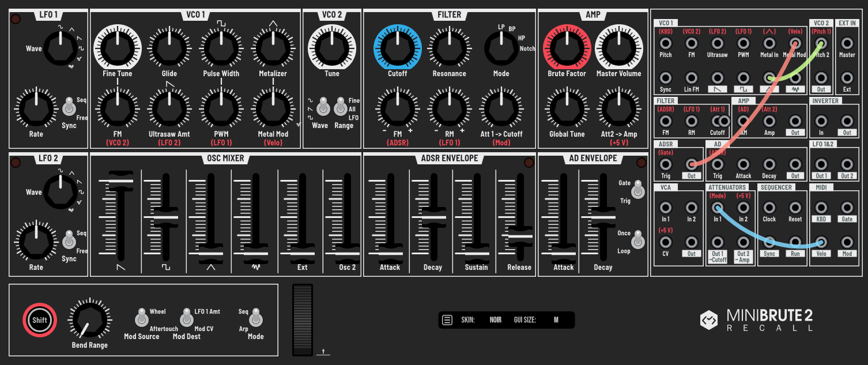Click the Sequencer Reset jack
The image size is (868, 365).
coord(795,208)
